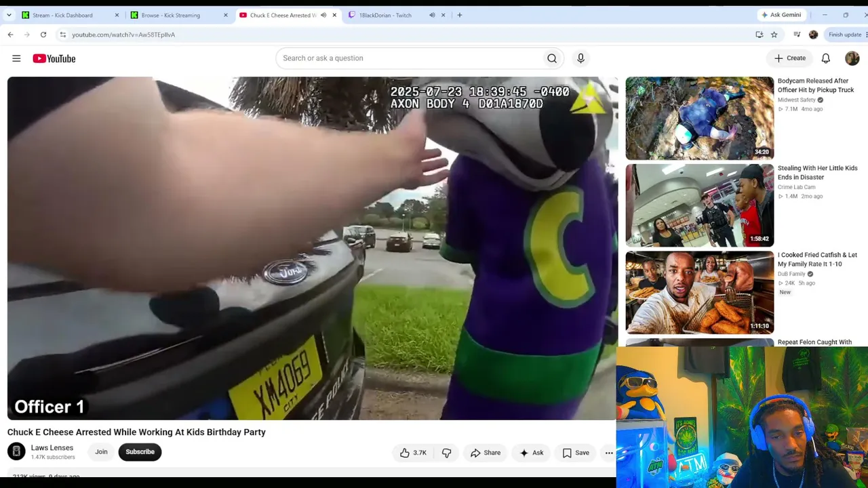Open Chrome media controls

pyautogui.click(x=797, y=35)
